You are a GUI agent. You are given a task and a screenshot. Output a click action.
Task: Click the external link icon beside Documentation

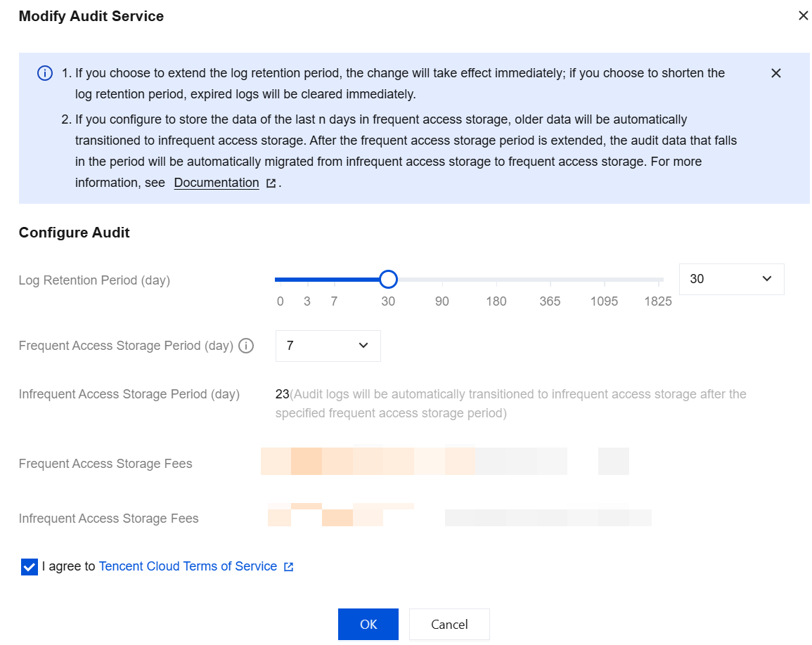[271, 183]
